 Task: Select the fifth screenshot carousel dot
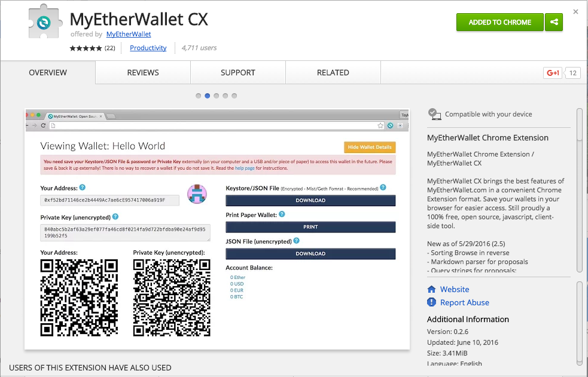pos(234,96)
